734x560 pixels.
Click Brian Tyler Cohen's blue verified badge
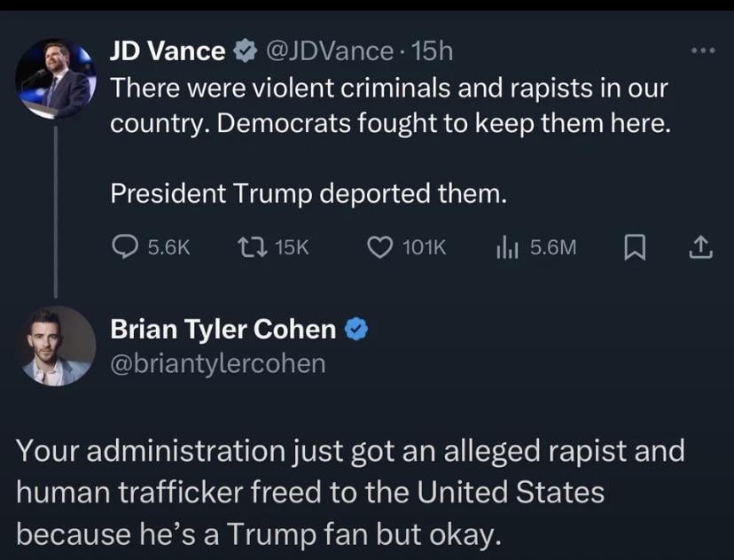tap(355, 330)
